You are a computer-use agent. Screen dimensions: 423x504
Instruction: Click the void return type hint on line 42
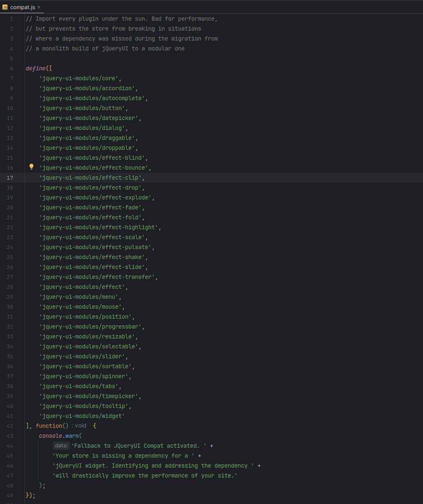coord(80,425)
